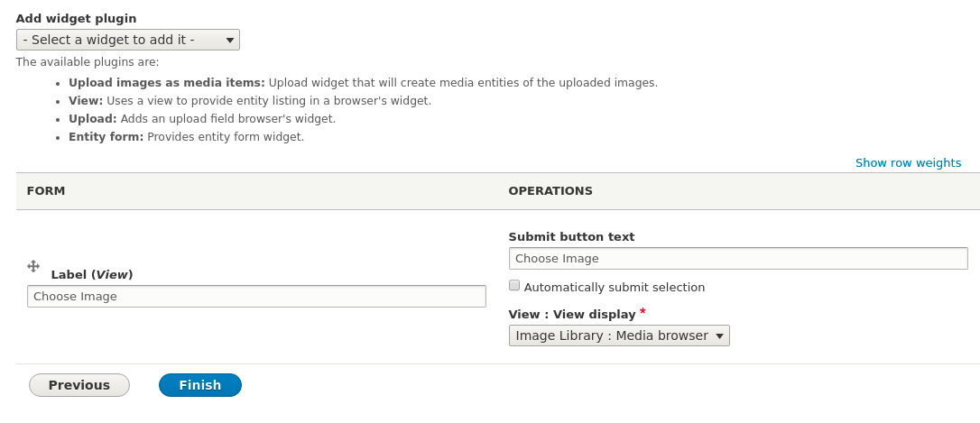The height and width of the screenshot is (423, 980).
Task: Click the Label (View) field label
Action: tap(92, 275)
